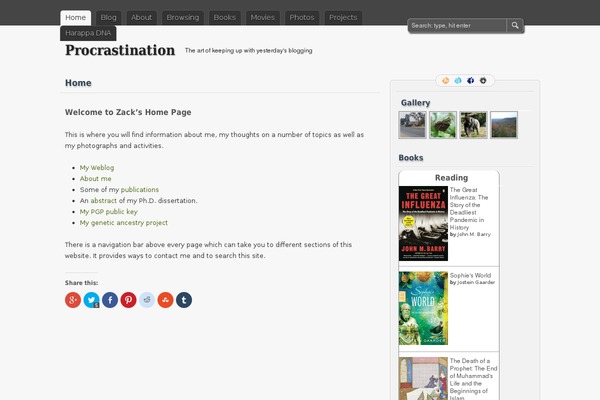The image size is (600, 400).
Task: Visit the publications link
Action: (140, 189)
